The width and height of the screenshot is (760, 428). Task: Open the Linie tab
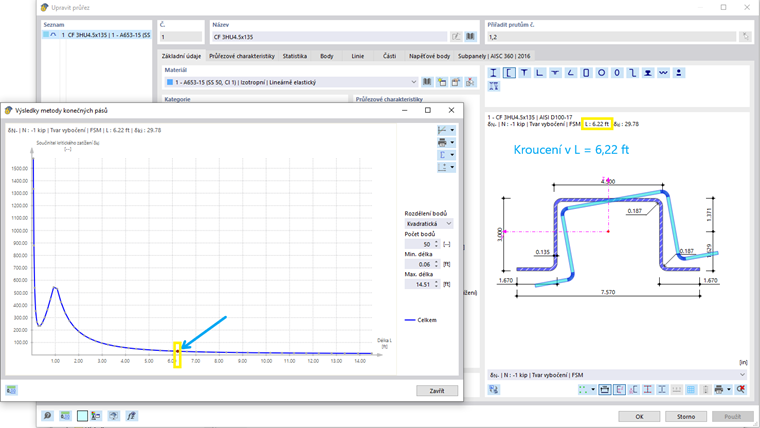358,56
